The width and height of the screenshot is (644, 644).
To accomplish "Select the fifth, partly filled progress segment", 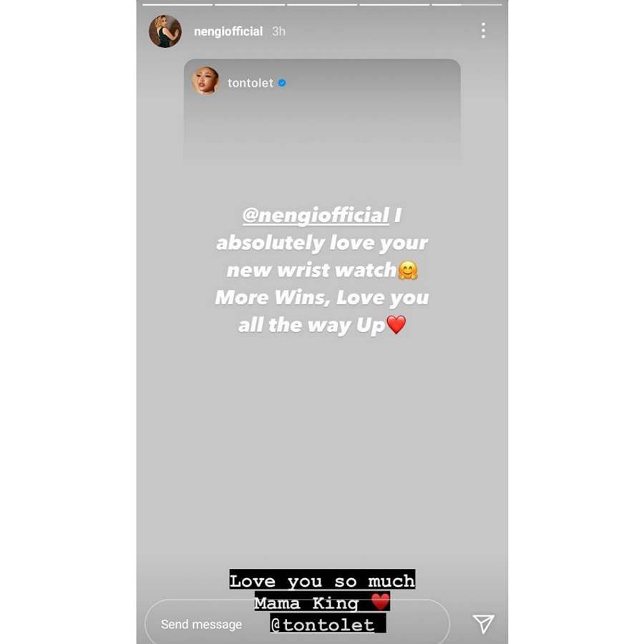I will coord(467,4).
